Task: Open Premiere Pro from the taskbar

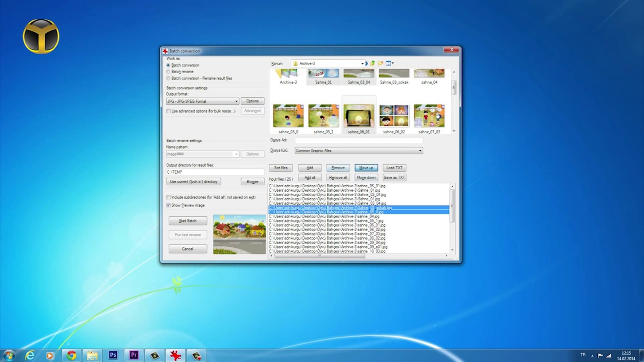Action: click(134, 355)
